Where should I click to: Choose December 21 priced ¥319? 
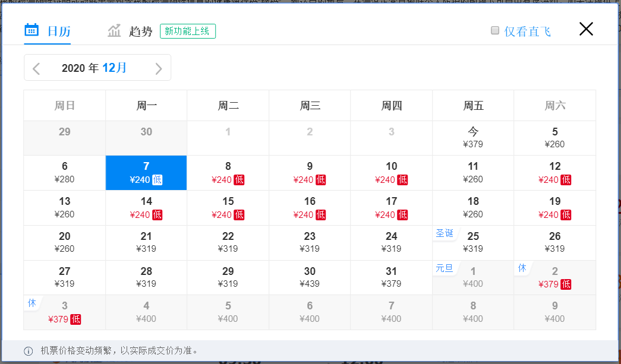click(146, 242)
